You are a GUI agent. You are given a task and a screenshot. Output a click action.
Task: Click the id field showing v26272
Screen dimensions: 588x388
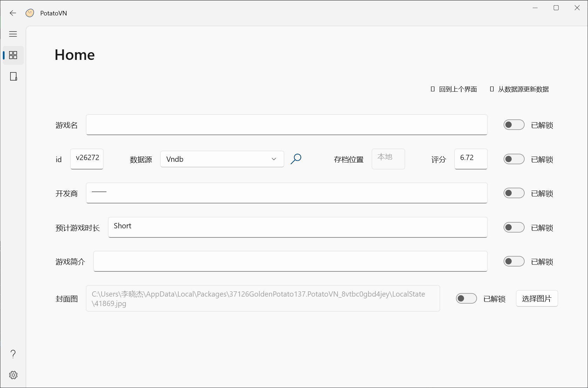[87, 159]
